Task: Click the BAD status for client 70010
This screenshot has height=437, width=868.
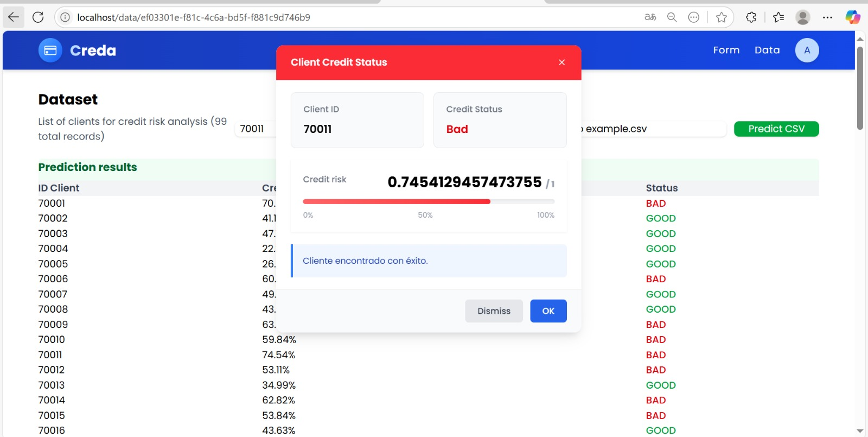Action: tap(656, 339)
